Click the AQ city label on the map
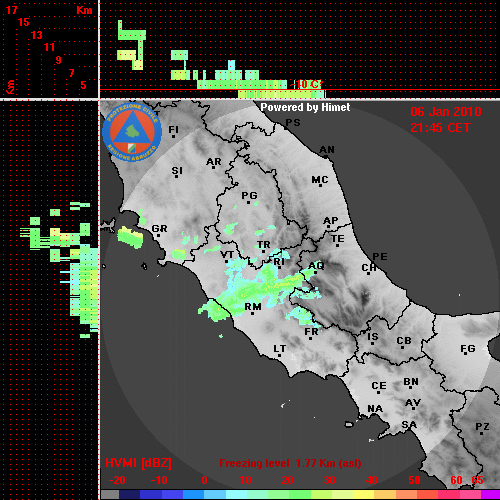 316,265
